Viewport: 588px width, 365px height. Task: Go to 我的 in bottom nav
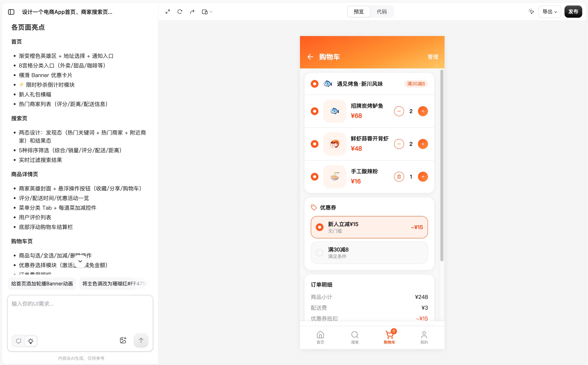click(x=424, y=337)
